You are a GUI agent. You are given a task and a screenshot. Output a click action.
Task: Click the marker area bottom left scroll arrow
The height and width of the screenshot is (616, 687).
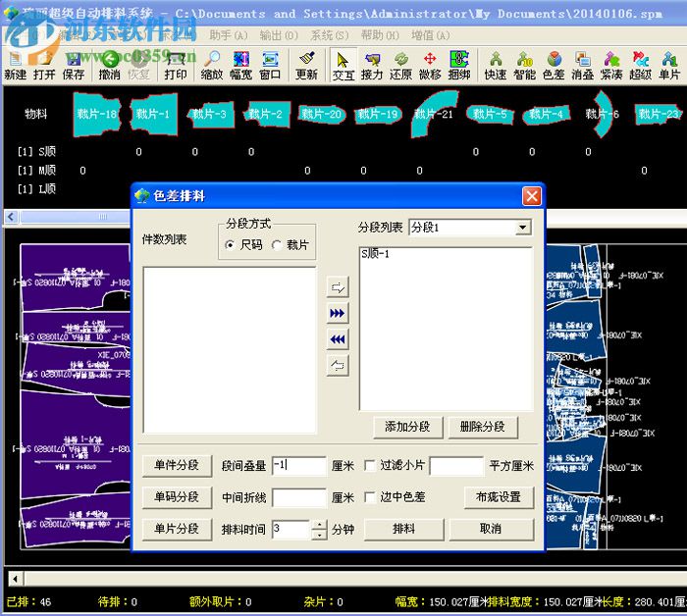click(x=16, y=580)
